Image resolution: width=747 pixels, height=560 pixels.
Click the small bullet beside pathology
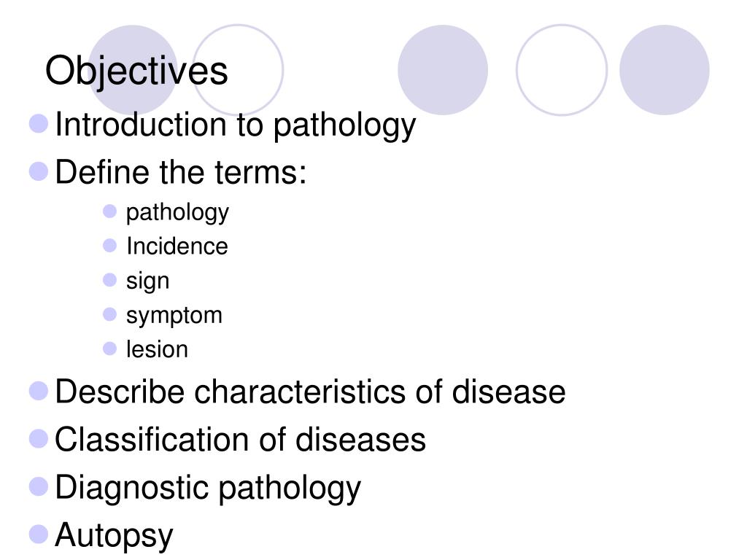(109, 211)
